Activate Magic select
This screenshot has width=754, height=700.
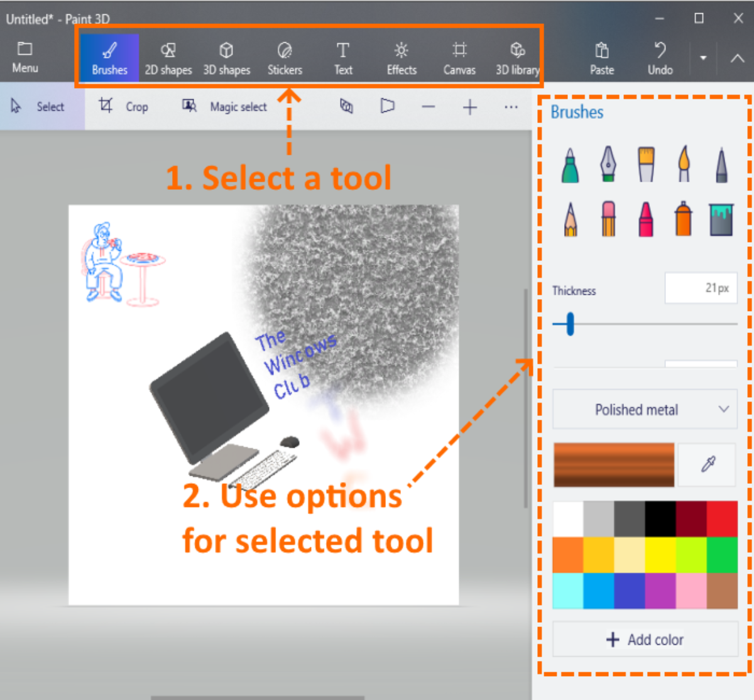click(x=224, y=106)
